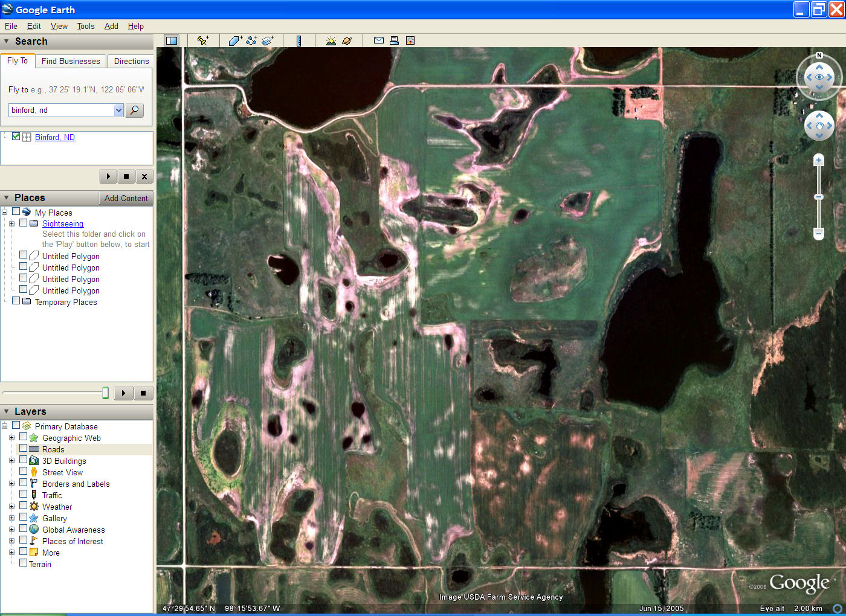The width and height of the screenshot is (846, 616).
Task: Toggle sunlight across the landscape icon
Action: pos(331,40)
